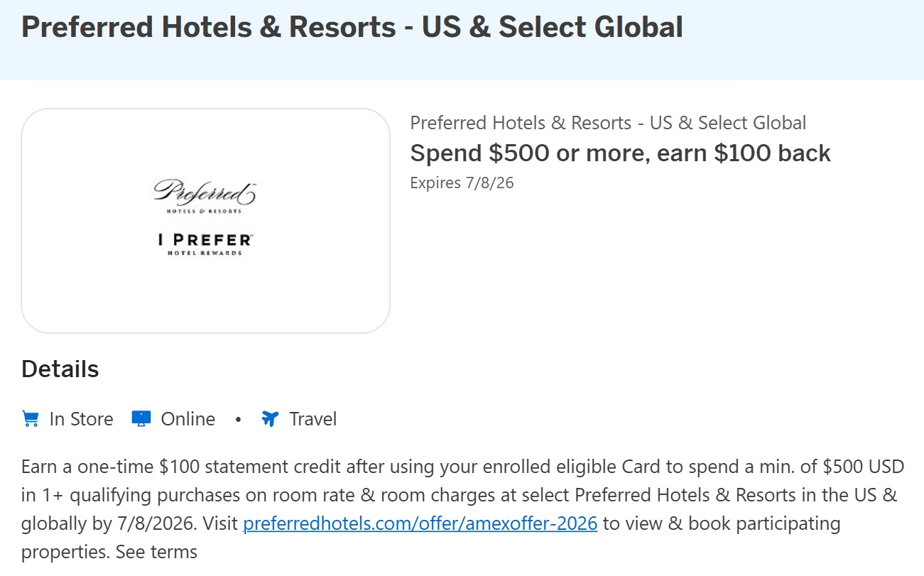Click the Spend $500 earn $100 headline
Image resolution: width=924 pixels, height=576 pixels.
click(x=620, y=152)
